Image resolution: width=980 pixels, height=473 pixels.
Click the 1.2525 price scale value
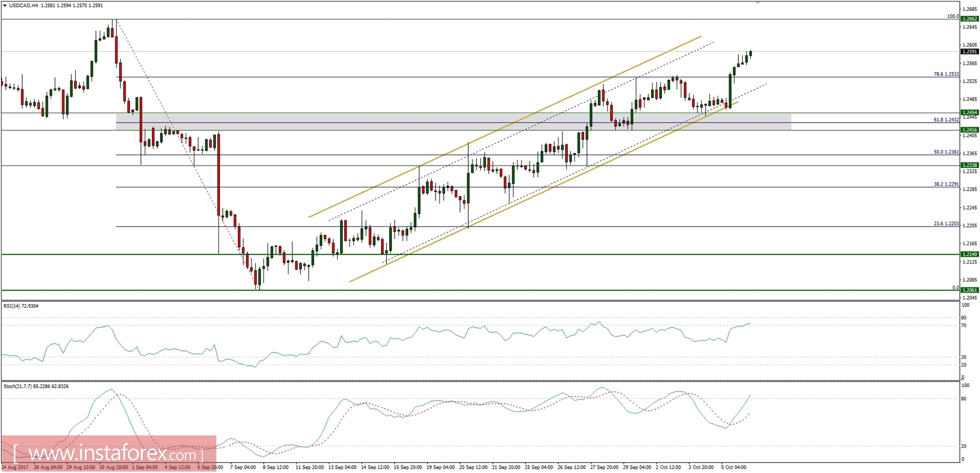point(970,81)
